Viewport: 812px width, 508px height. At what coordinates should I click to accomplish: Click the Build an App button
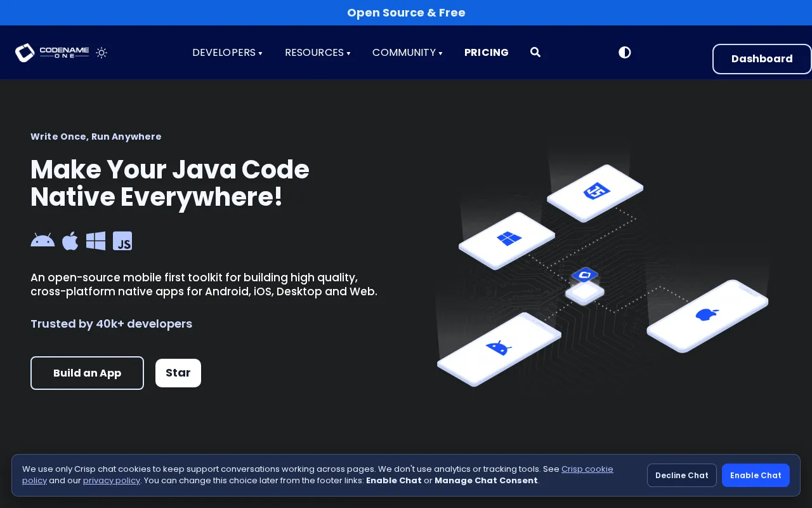pos(87,373)
